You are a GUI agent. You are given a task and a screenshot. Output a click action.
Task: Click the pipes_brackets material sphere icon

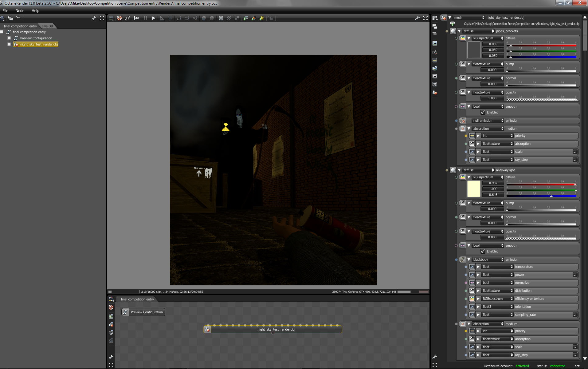tap(453, 31)
